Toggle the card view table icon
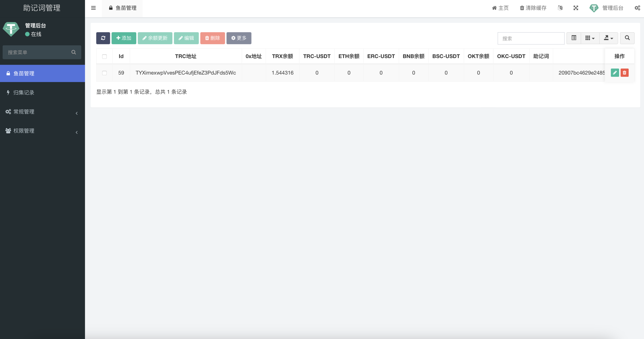 coord(574,38)
